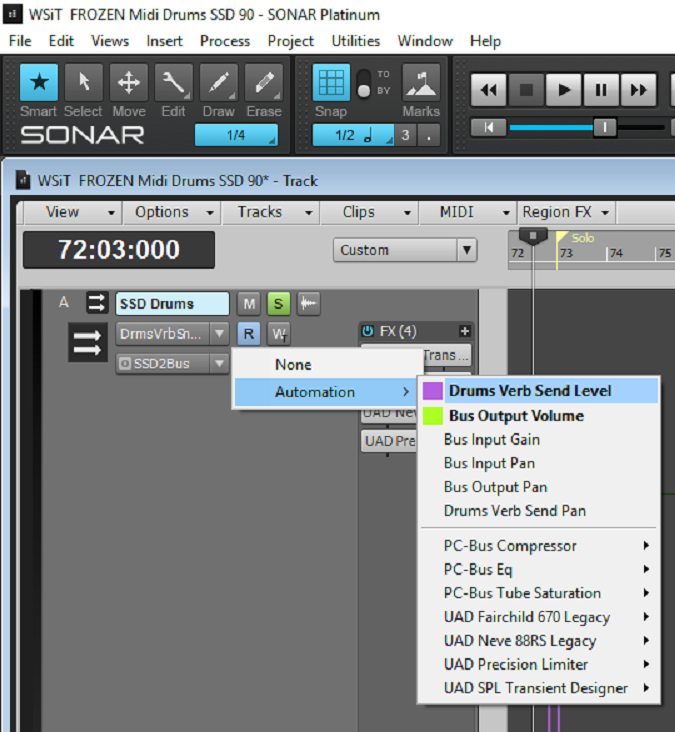Choose the Move tool

[128, 83]
